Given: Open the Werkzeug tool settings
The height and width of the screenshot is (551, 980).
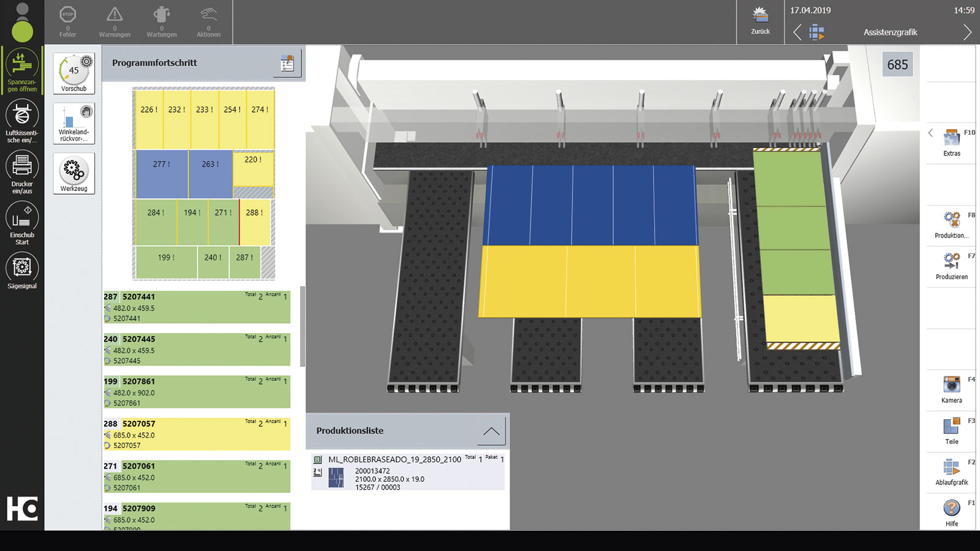Looking at the screenshot, I should (x=74, y=173).
